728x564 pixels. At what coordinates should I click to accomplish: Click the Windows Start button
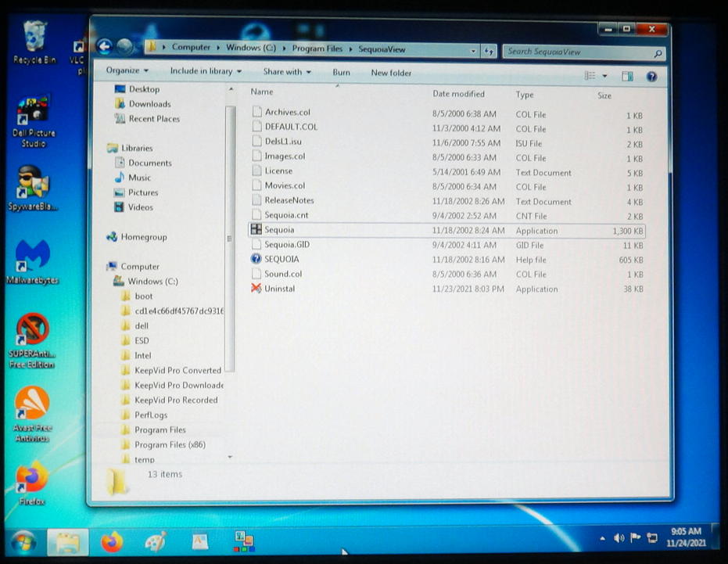click(23, 541)
